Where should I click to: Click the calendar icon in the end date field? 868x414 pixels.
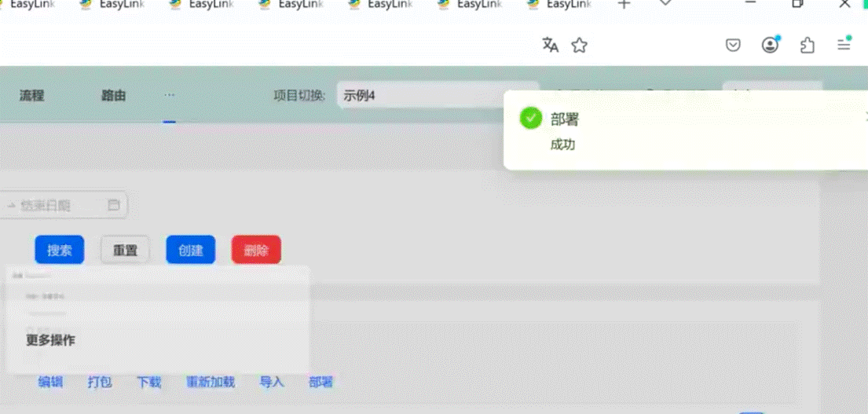tap(114, 205)
